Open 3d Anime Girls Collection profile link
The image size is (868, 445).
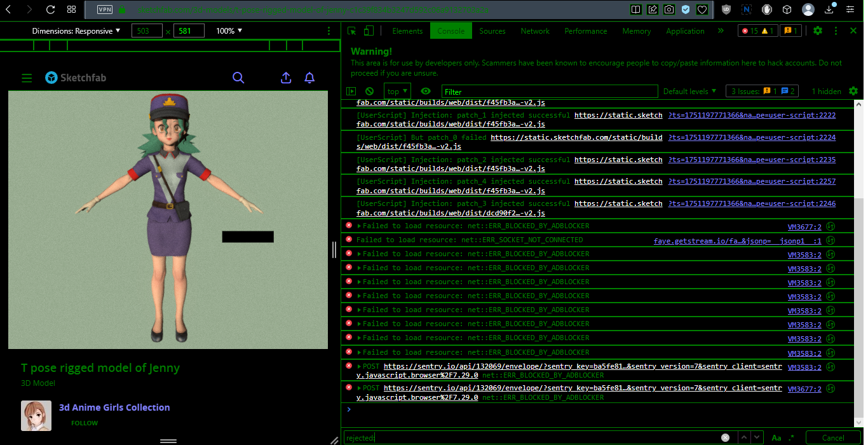[x=114, y=407]
